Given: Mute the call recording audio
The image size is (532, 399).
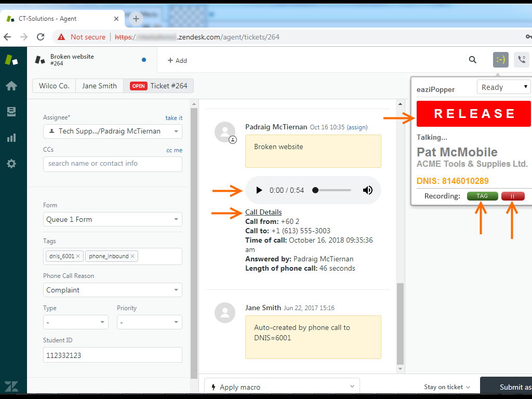Looking at the screenshot, I should (x=368, y=190).
